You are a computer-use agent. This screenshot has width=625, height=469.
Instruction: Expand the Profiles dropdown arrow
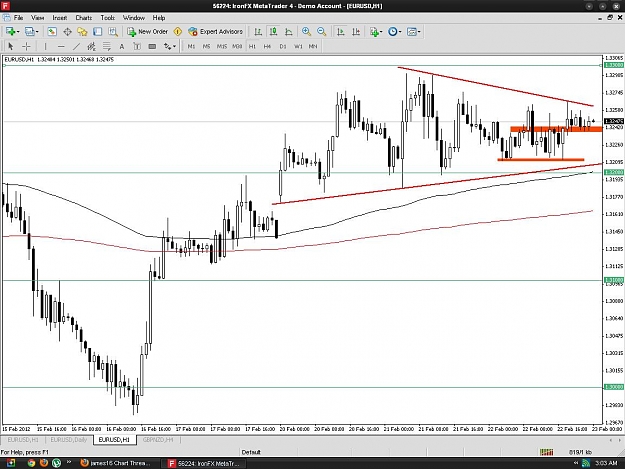pos(37,32)
